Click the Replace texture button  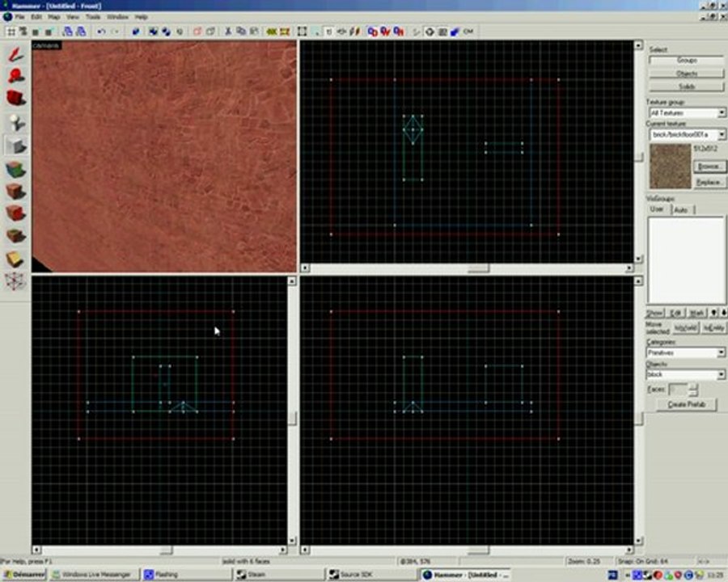709,182
